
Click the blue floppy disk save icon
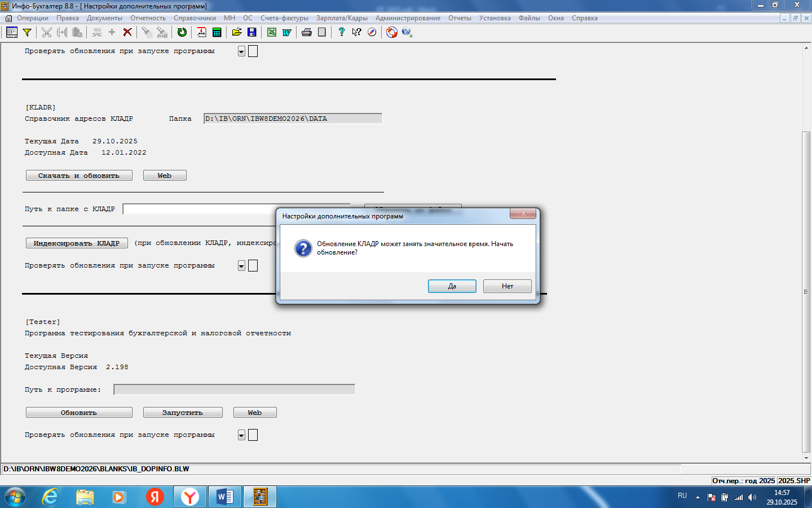coord(252,32)
